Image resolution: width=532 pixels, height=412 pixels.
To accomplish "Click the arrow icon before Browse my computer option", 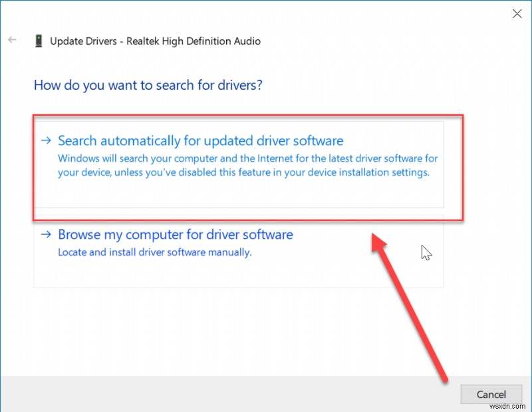I will pyautogui.click(x=46, y=234).
